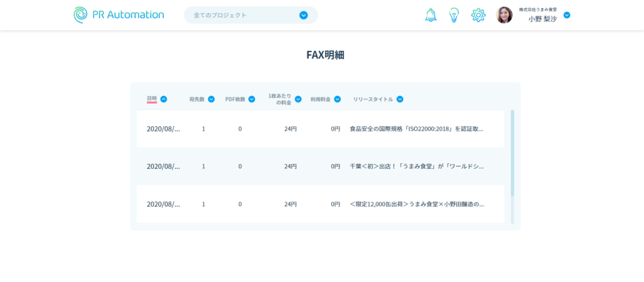644x282 pixels.
Task: Click the 日時 column header label
Action: pyautogui.click(x=152, y=99)
